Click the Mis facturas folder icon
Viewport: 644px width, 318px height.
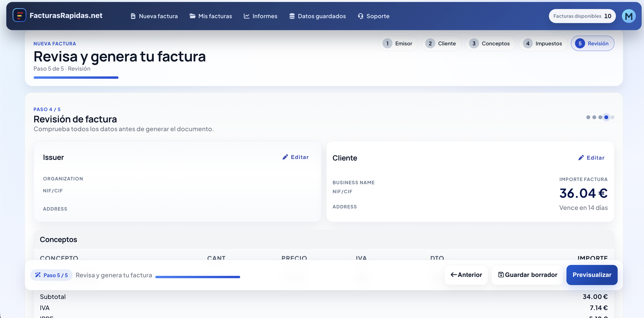(192, 16)
